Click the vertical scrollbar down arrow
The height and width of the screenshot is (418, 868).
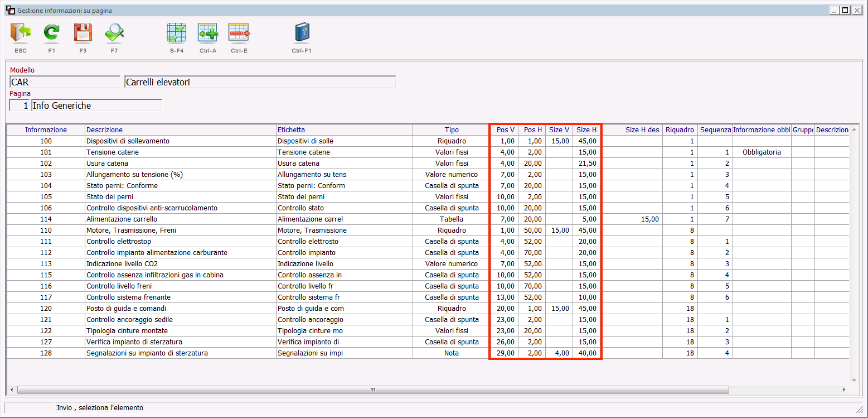[854, 379]
